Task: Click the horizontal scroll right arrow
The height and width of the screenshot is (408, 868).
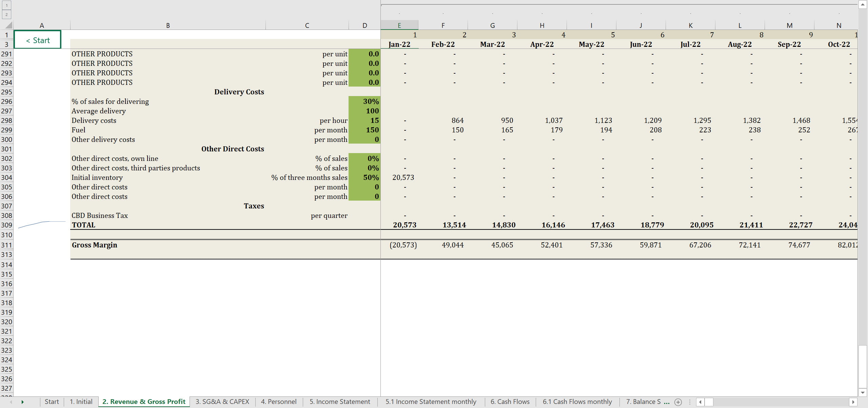Action: click(853, 402)
